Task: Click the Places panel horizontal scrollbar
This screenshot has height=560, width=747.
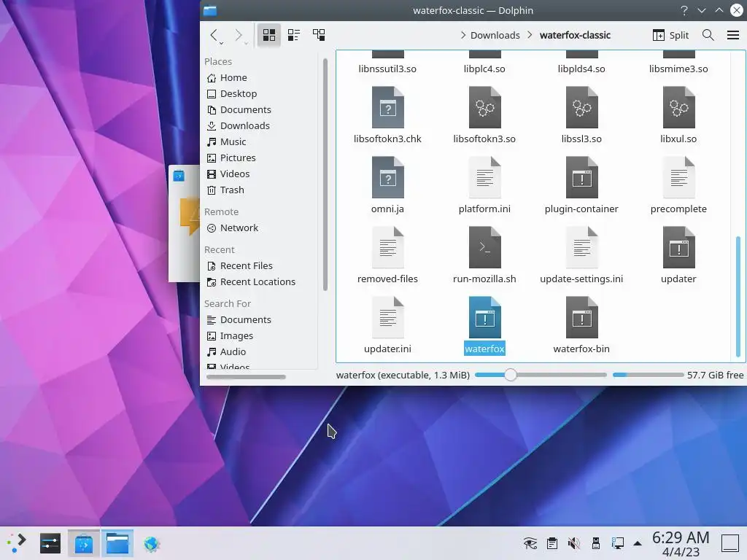Action: click(246, 377)
